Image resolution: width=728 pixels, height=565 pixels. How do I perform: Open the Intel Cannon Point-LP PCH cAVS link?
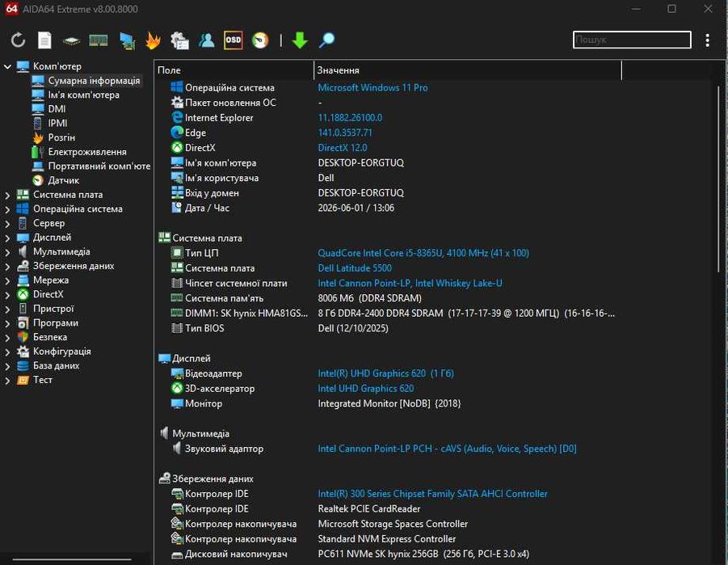click(x=447, y=449)
